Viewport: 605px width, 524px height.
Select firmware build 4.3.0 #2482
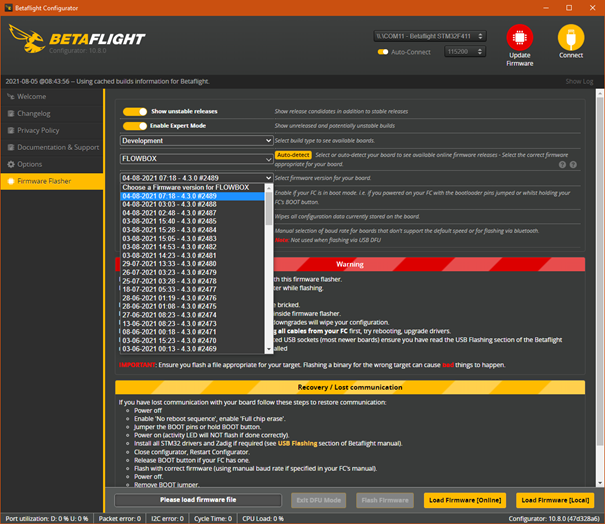193,247
